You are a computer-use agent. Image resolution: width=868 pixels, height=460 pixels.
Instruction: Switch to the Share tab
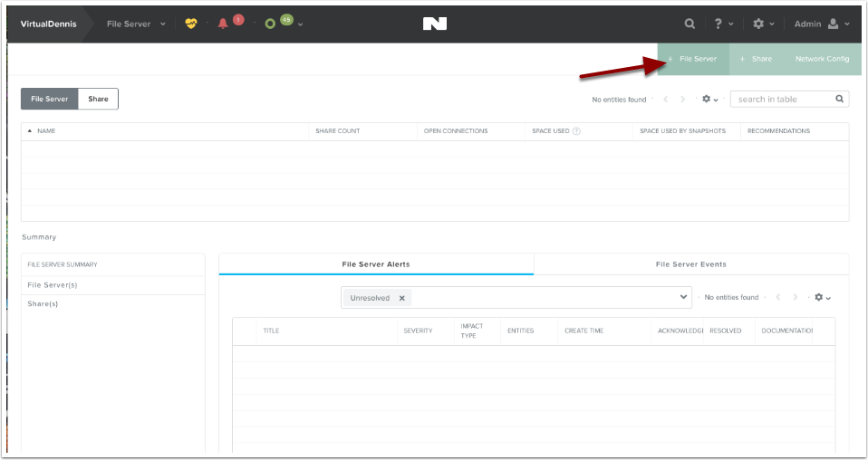[98, 99]
